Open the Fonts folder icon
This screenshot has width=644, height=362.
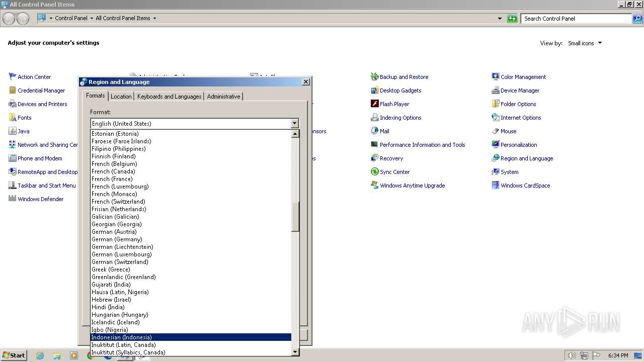coord(13,118)
